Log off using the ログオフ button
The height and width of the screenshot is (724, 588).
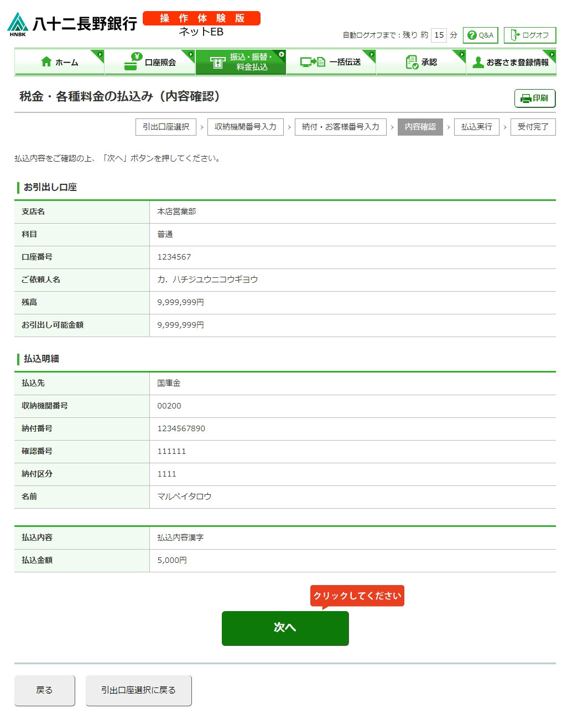[x=529, y=35]
